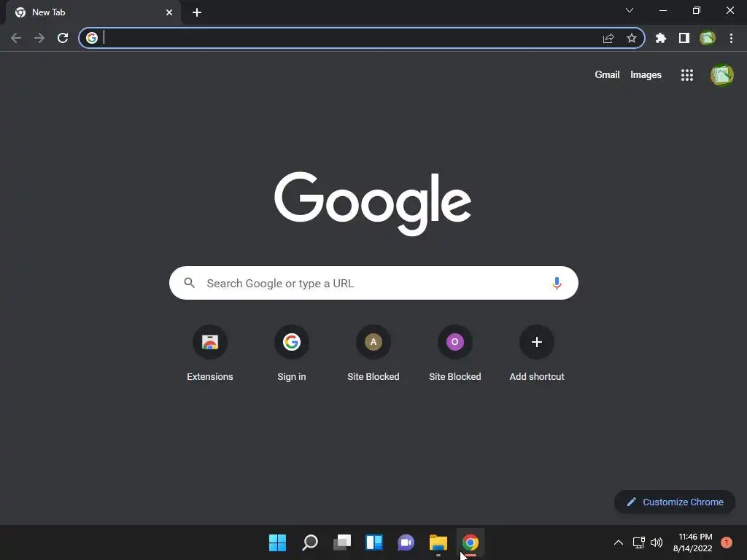Click the Google logo
Image resolution: width=747 pixels, height=560 pixels.
(x=373, y=204)
